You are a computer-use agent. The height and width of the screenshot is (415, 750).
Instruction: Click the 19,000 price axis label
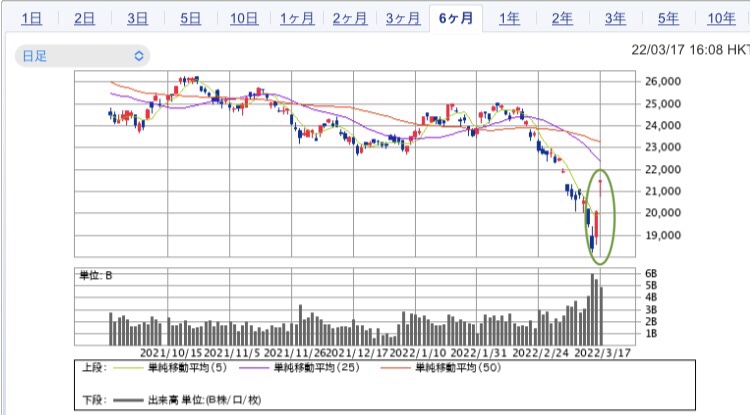click(663, 235)
